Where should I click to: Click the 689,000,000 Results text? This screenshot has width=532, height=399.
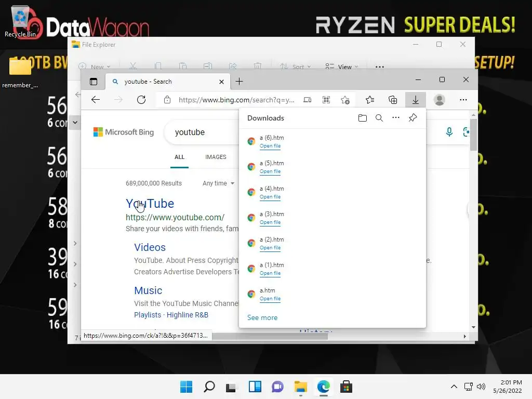[154, 183]
